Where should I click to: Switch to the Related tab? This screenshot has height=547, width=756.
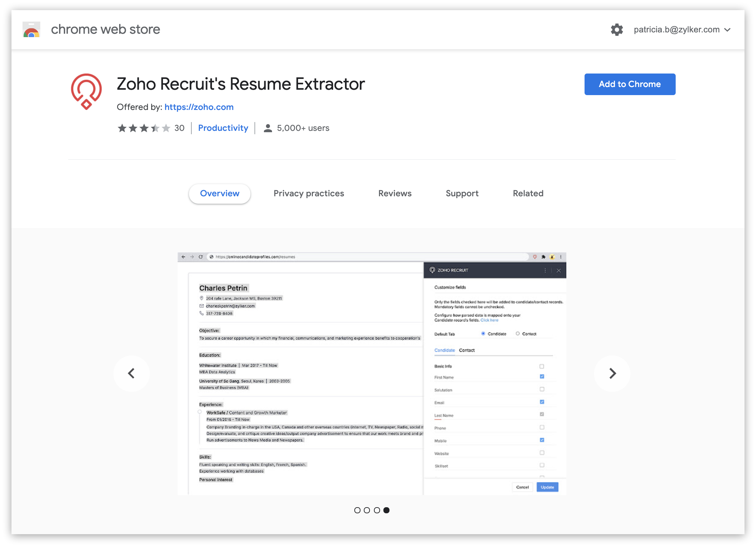coord(528,194)
